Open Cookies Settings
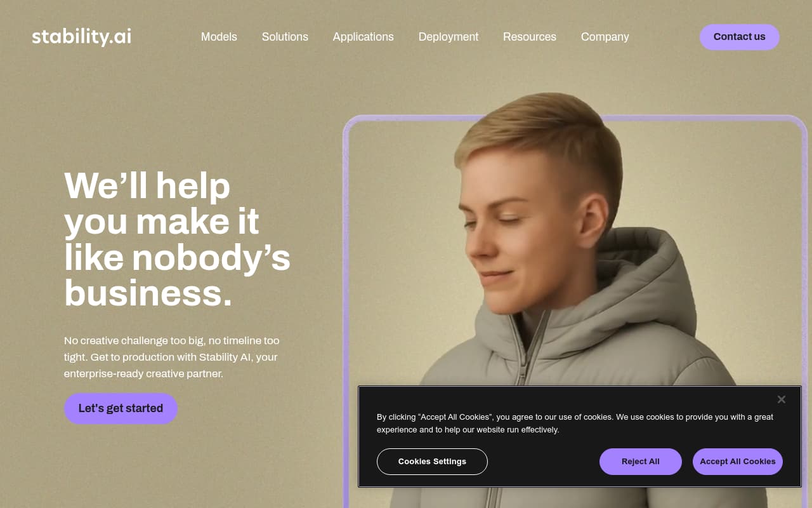Viewport: 812px width, 508px height. point(432,462)
